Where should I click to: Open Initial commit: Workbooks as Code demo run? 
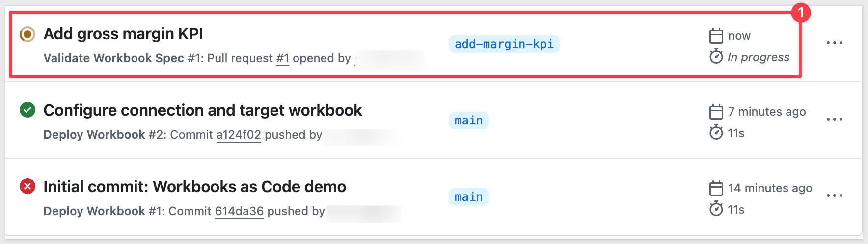pyautogui.click(x=195, y=187)
